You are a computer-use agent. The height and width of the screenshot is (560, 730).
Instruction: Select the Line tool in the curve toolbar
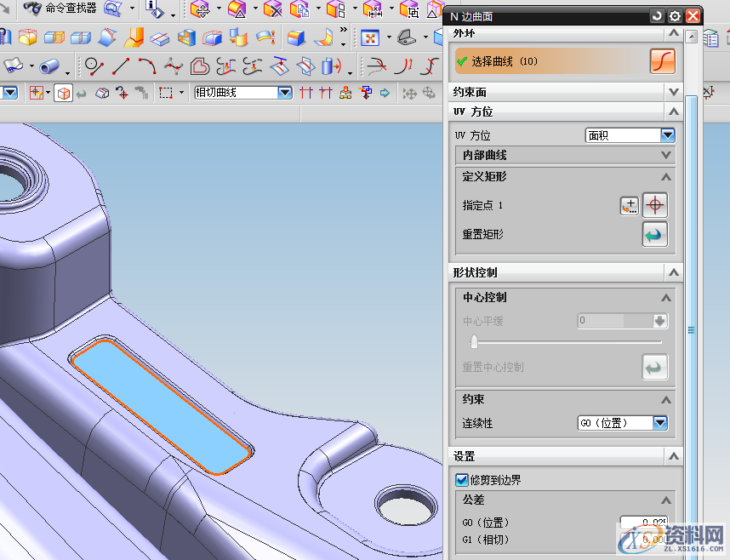120,66
